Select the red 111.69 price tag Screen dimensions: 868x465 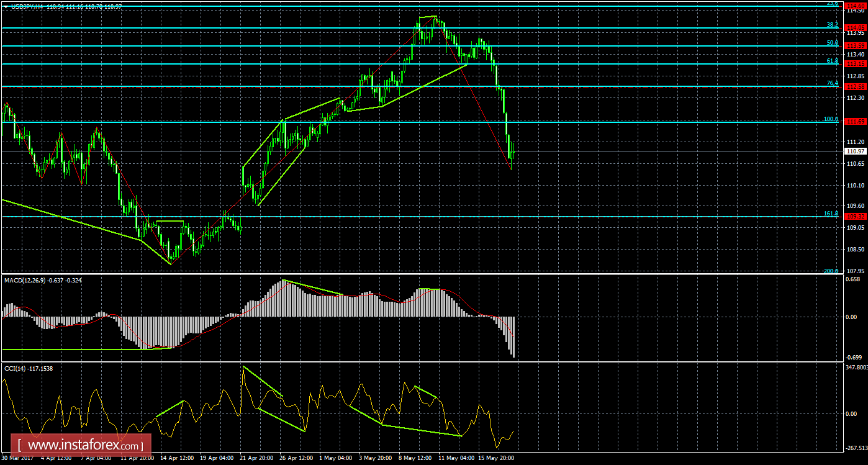click(x=856, y=122)
